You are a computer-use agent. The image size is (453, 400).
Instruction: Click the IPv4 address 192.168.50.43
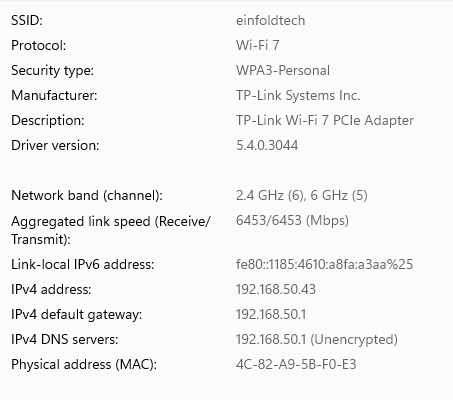276,289
